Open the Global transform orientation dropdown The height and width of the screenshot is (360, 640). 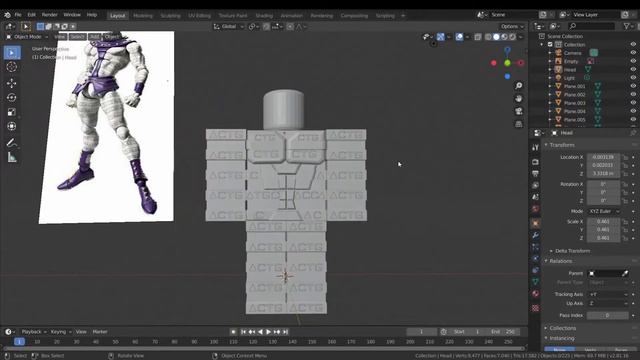click(229, 27)
